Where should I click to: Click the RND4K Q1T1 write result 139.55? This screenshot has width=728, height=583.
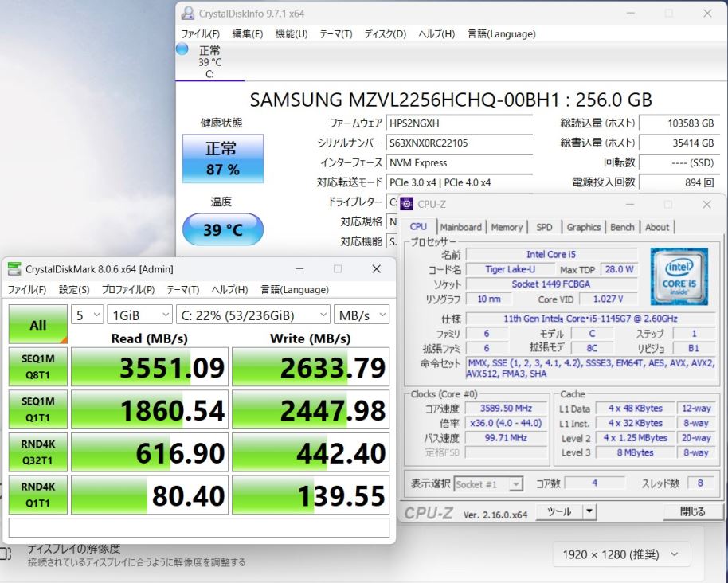point(311,495)
